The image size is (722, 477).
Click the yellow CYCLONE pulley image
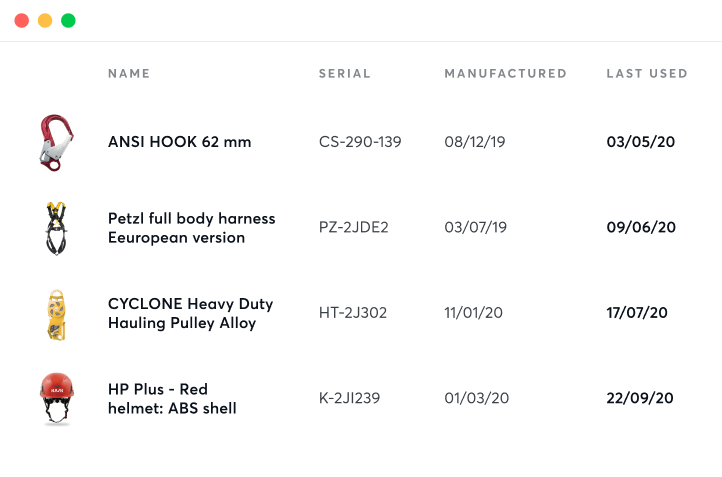coord(52,313)
